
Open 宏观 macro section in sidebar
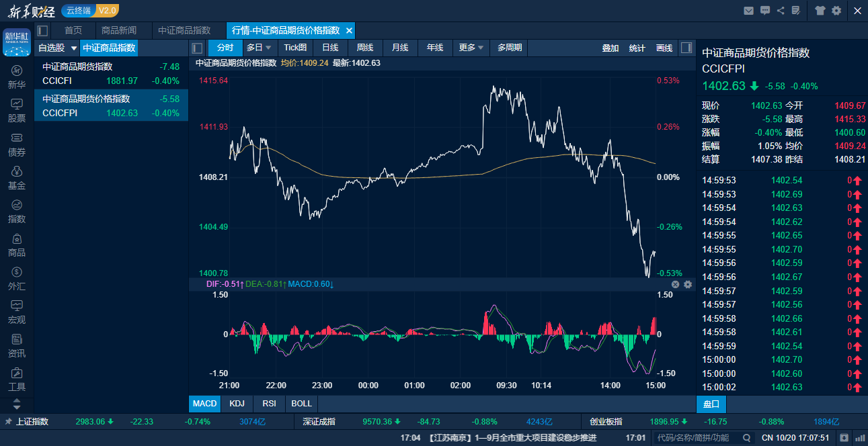point(17,312)
